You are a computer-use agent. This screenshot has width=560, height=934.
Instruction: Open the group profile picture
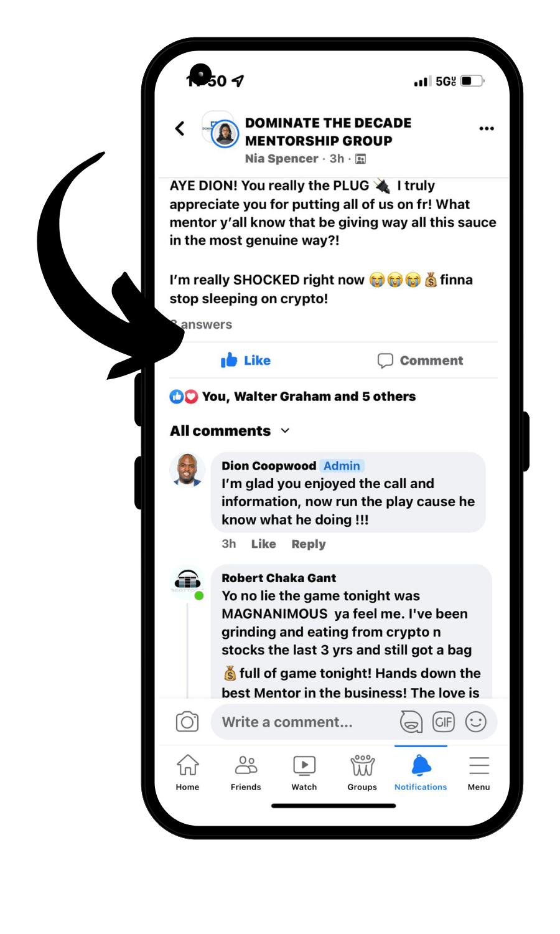pos(222,131)
